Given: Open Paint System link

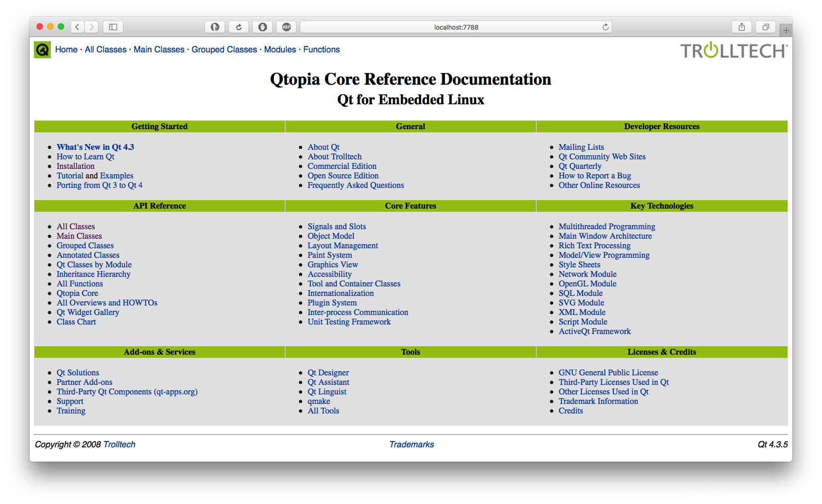Looking at the screenshot, I should 329,255.
